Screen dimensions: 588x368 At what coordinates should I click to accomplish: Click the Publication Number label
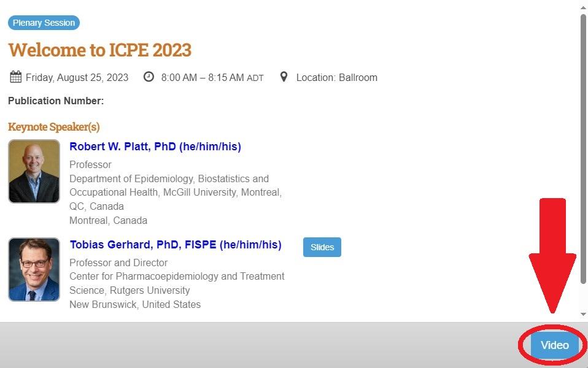56,101
